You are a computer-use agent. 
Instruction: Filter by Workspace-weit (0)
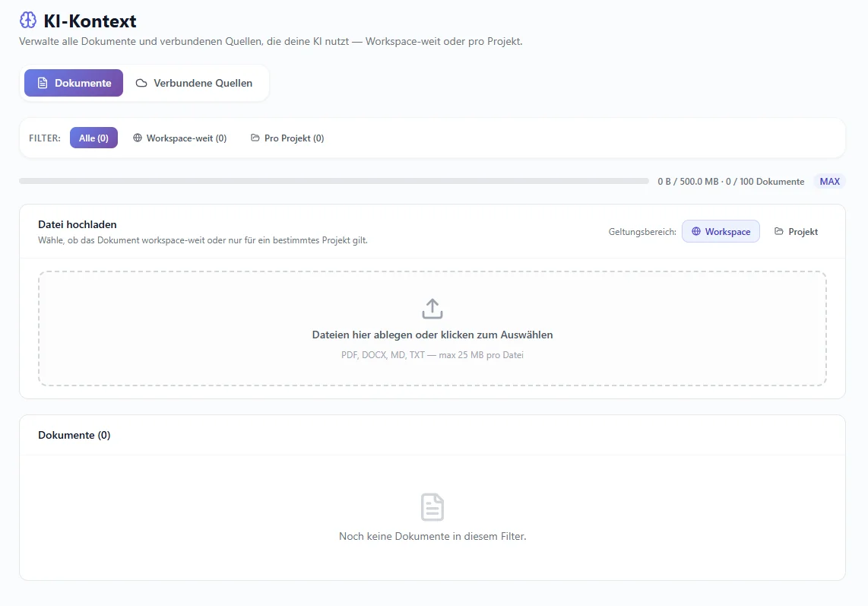coord(180,138)
